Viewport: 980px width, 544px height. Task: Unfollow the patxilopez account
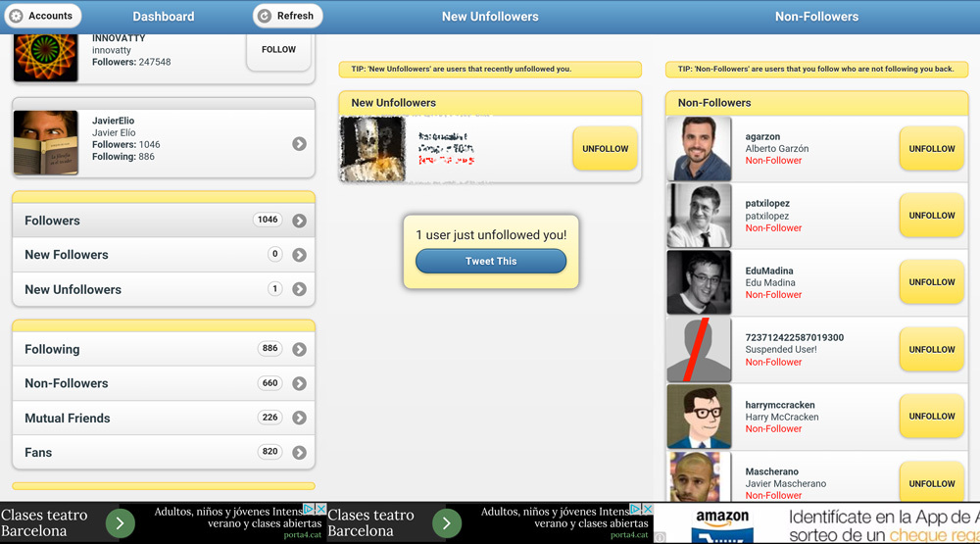tap(931, 216)
